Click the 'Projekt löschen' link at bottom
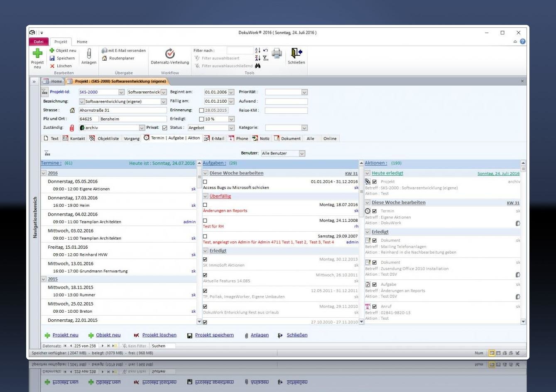The width and height of the screenshot is (556, 392). click(x=159, y=335)
